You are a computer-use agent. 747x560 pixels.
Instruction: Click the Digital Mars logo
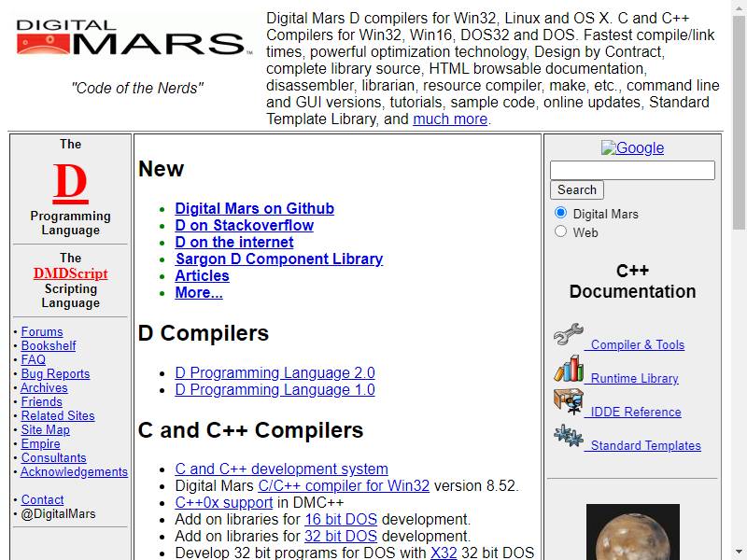point(133,38)
